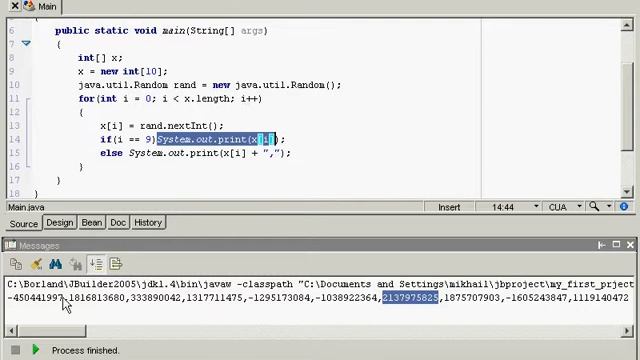
Task: Click line number 14 in gutter
Action: point(14,139)
